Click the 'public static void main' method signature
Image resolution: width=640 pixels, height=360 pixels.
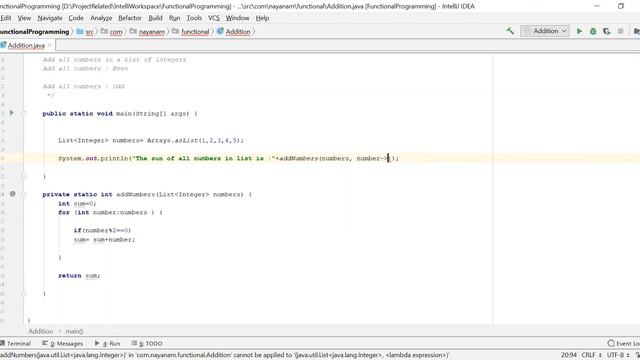click(120, 113)
